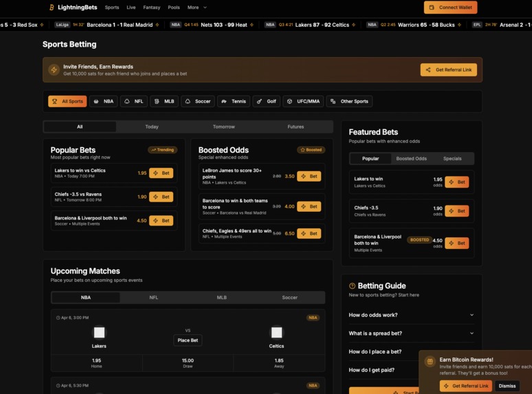
Task: Bet on Chiefs -3.5 vs Ravens in Popular Bets
Action: coord(161,197)
